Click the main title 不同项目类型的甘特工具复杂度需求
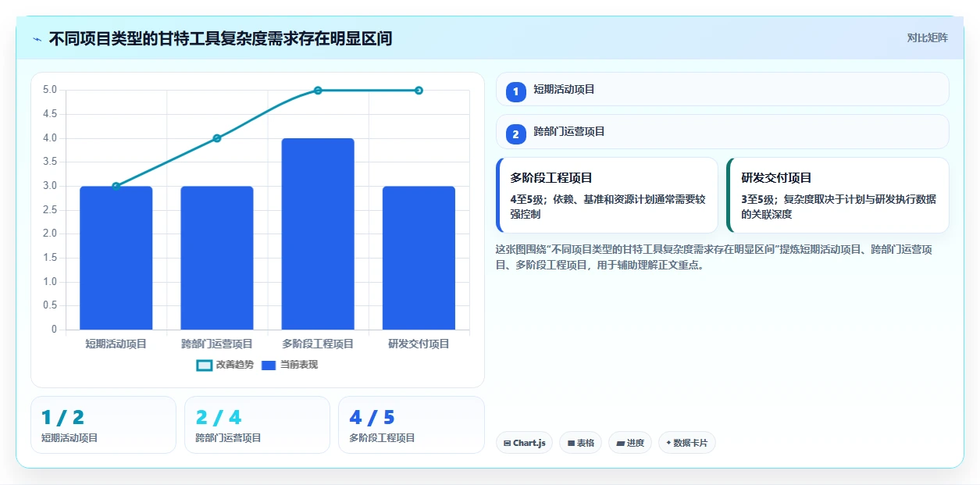The image size is (980, 485). coord(220,38)
